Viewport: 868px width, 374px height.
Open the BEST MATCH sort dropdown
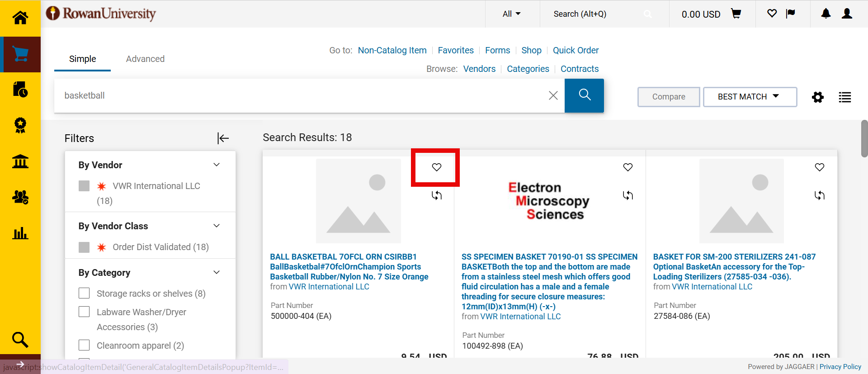coord(750,97)
